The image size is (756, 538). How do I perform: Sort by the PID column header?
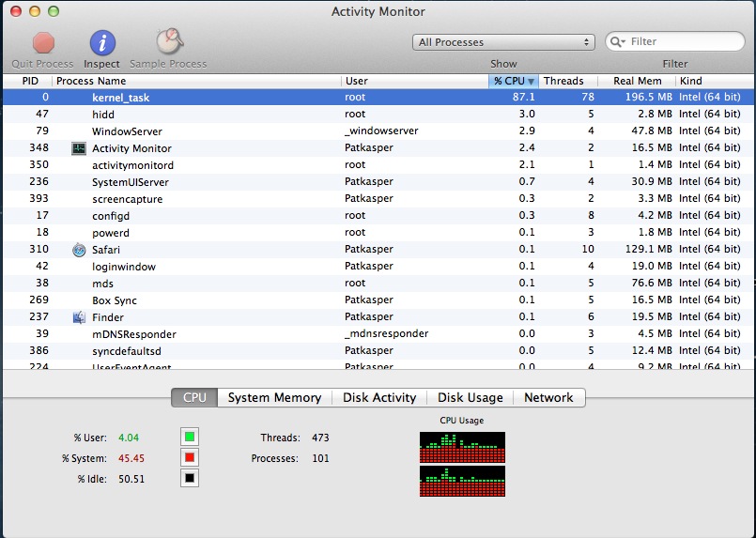(30, 81)
